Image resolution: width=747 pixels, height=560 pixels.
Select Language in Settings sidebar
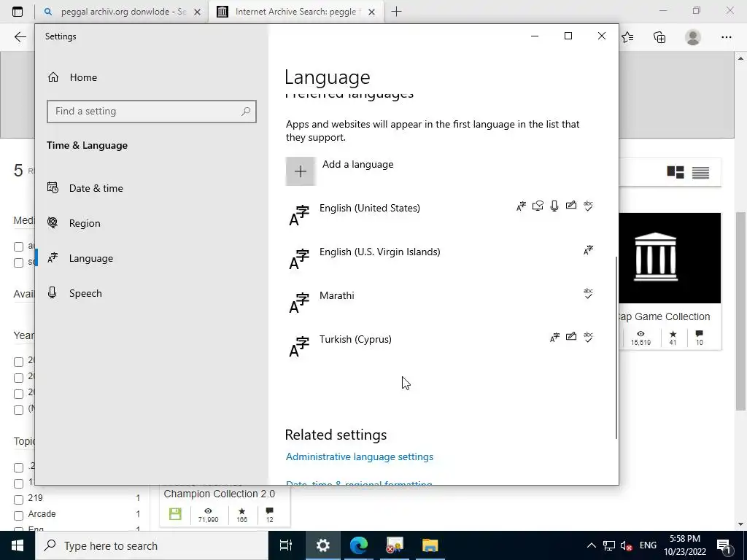tap(81, 258)
